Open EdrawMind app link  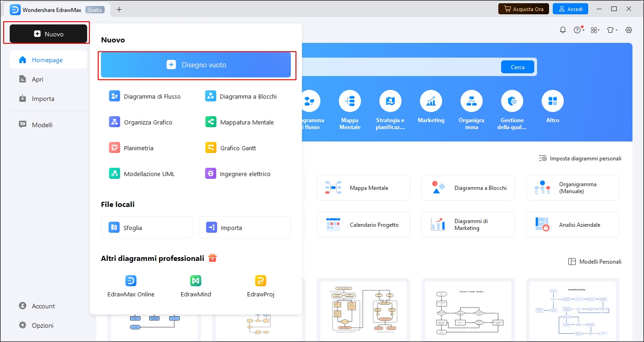(x=196, y=286)
